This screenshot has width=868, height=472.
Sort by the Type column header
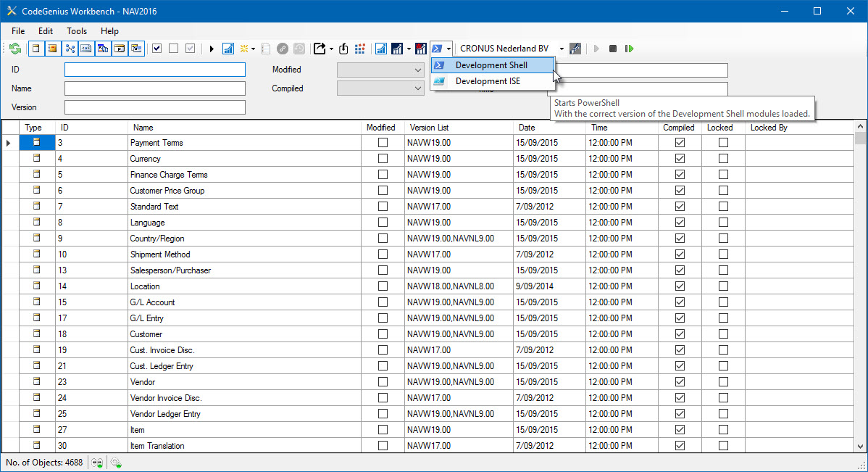[x=37, y=128]
